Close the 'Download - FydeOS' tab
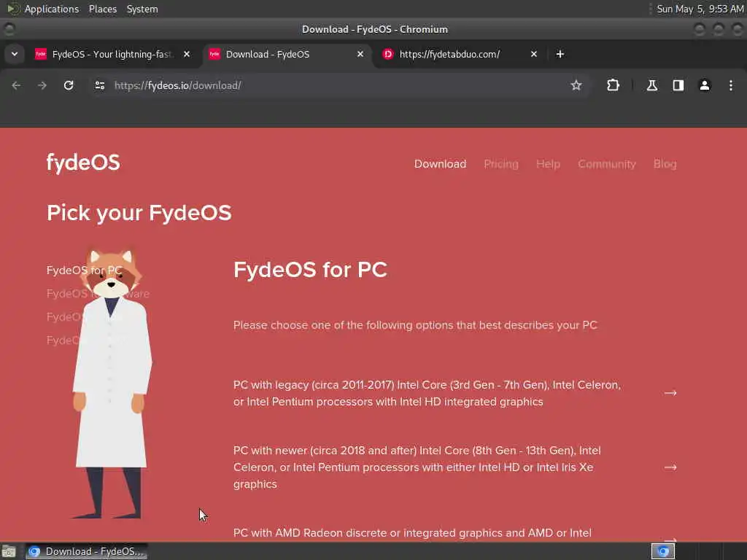 [x=360, y=54]
